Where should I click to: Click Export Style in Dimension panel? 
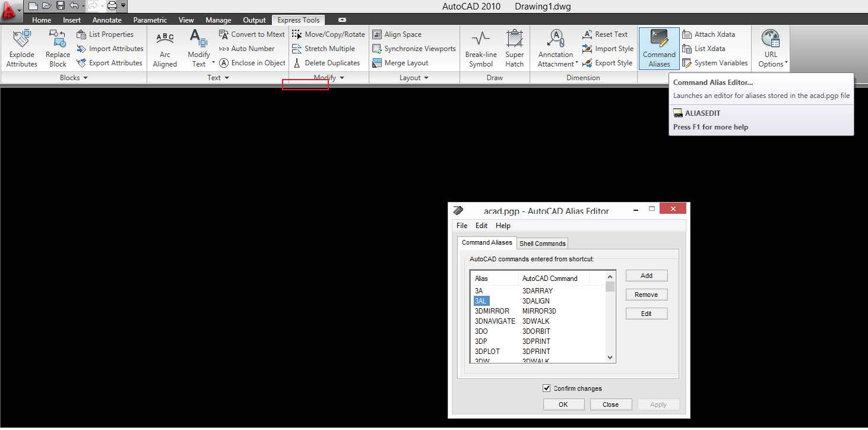point(607,63)
